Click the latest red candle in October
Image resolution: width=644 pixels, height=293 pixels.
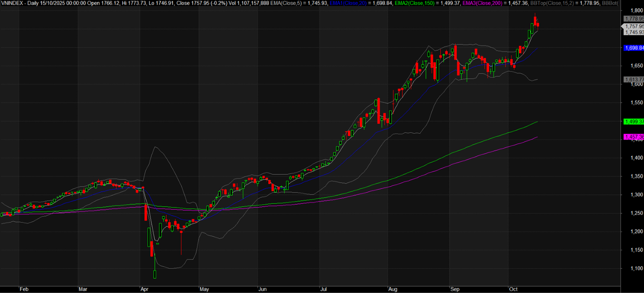coord(538,25)
